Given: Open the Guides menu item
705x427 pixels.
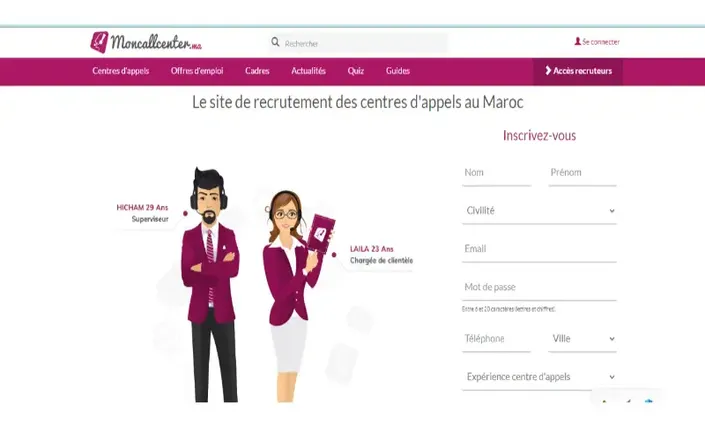Looking at the screenshot, I should (x=398, y=71).
